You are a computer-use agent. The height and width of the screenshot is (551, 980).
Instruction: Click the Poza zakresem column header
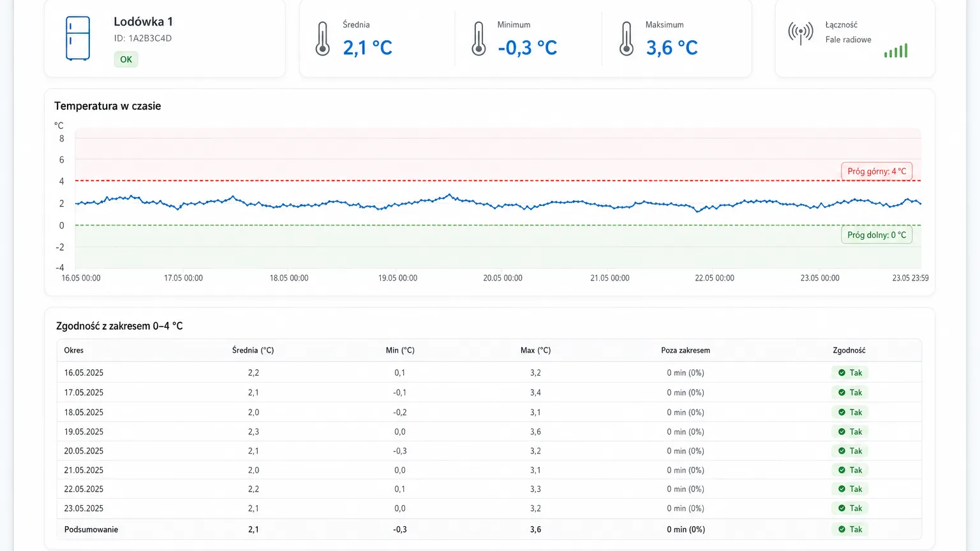click(x=686, y=350)
